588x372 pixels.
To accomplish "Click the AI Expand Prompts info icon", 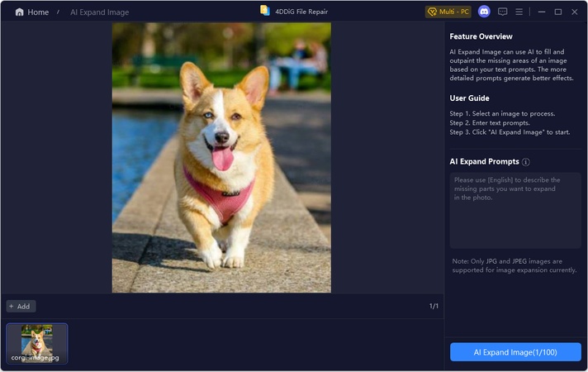I will pos(526,162).
